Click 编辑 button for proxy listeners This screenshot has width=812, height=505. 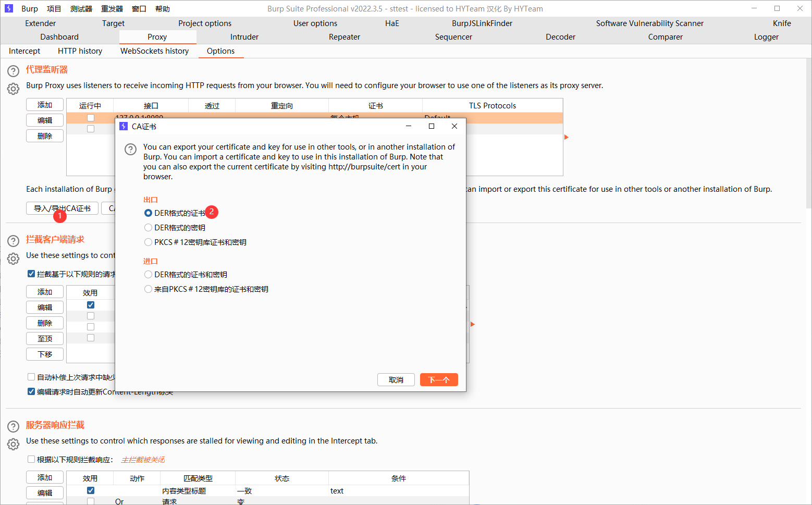(45, 120)
